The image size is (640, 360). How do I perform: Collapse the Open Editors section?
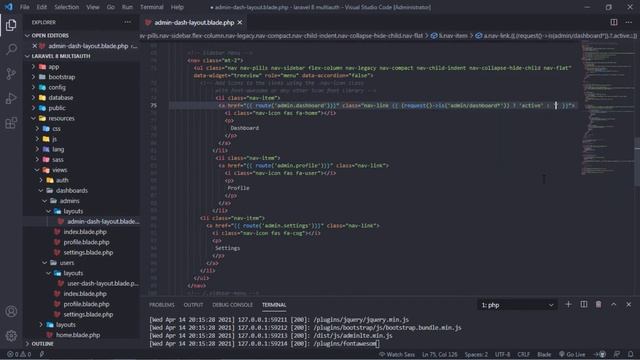[x=82, y=36]
